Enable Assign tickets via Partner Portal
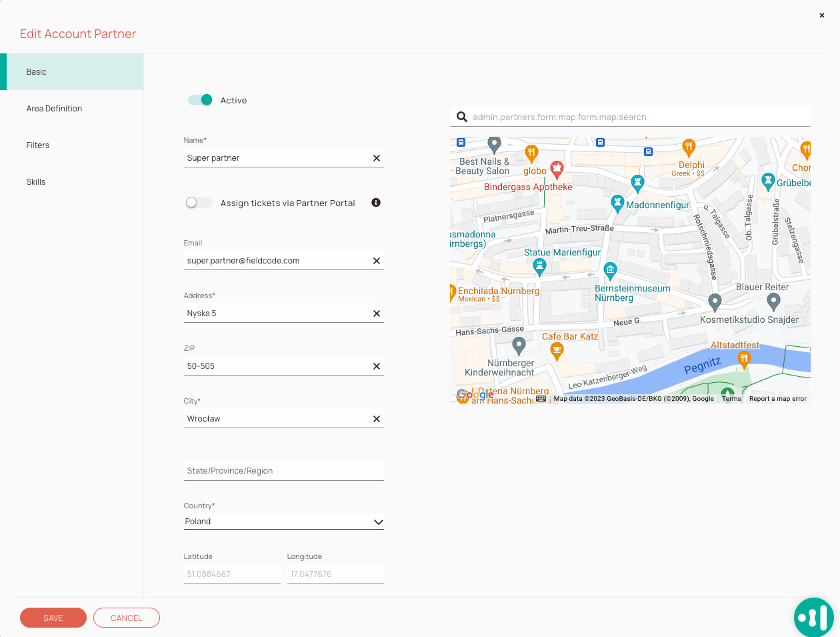 click(x=199, y=203)
